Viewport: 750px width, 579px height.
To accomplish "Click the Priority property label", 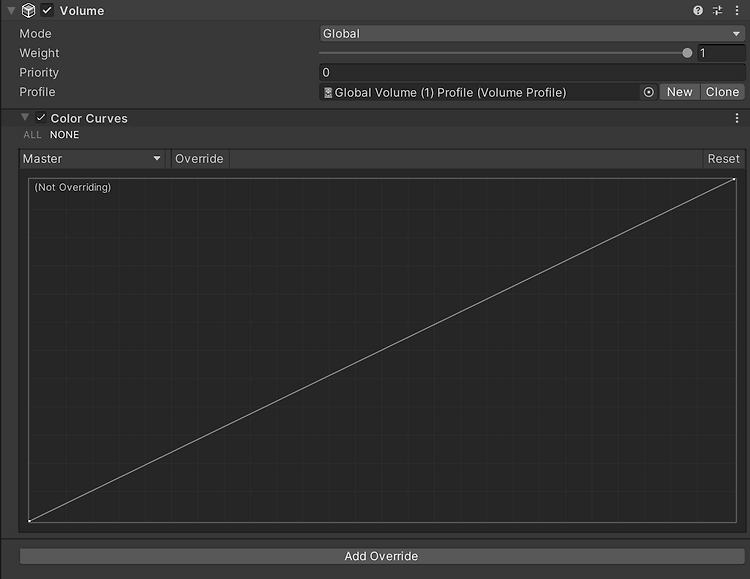I will coord(39,72).
